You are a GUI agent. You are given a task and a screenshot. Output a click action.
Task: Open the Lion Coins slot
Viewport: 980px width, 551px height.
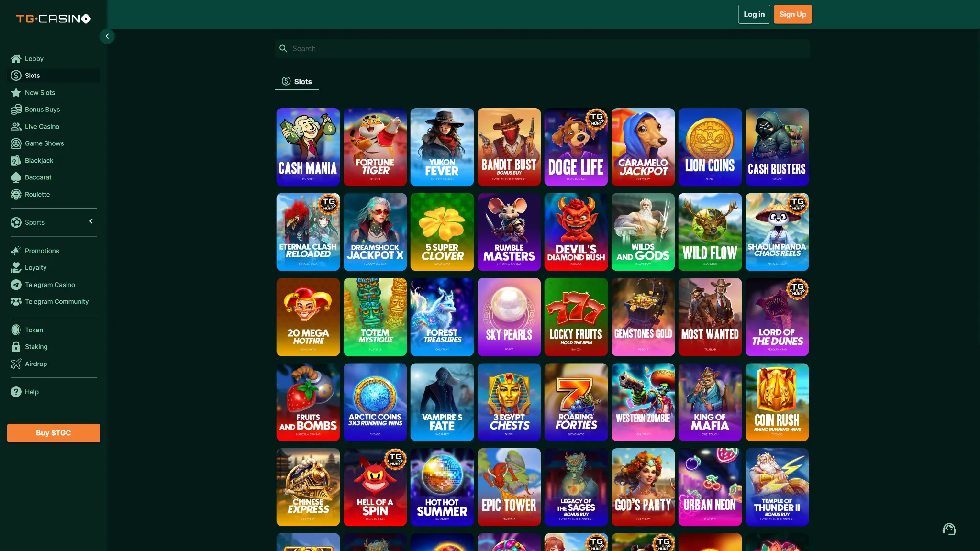[710, 147]
